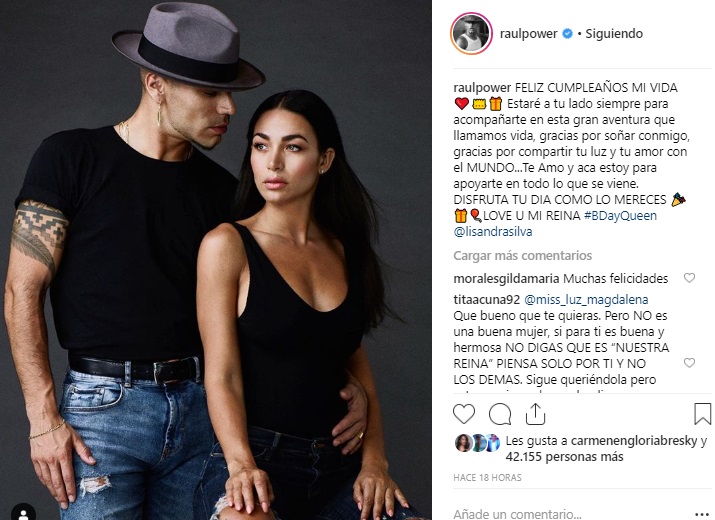Screen dimensions: 715x520
Task: Click the tagged people icon on photo
Action: (x=23, y=513)
